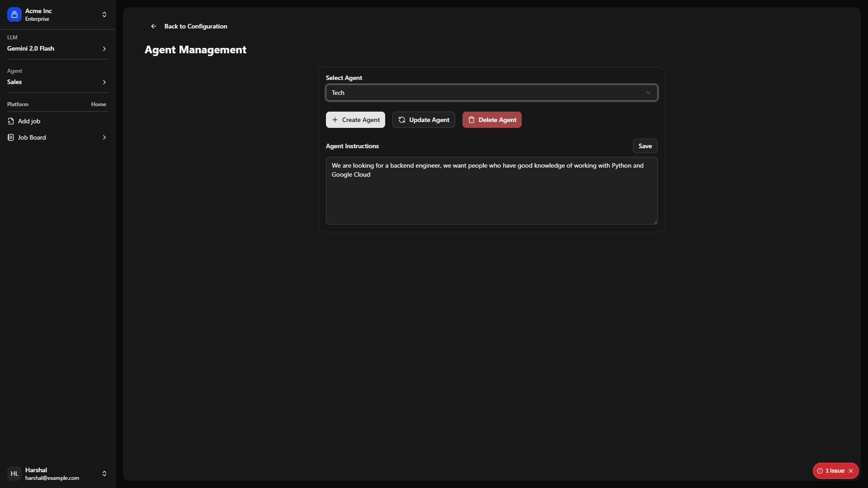Click the Job Board list icon
Viewport: 868px width, 488px height.
(x=11, y=137)
